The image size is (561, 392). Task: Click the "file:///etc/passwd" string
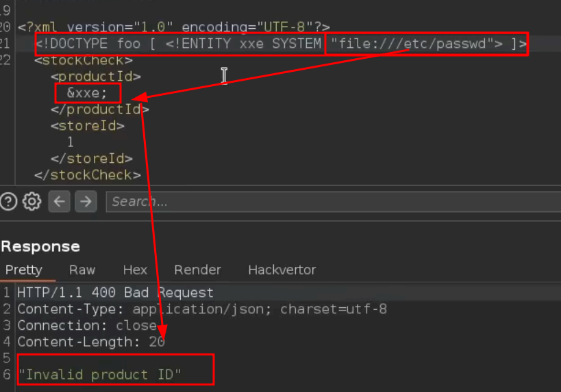(x=412, y=44)
